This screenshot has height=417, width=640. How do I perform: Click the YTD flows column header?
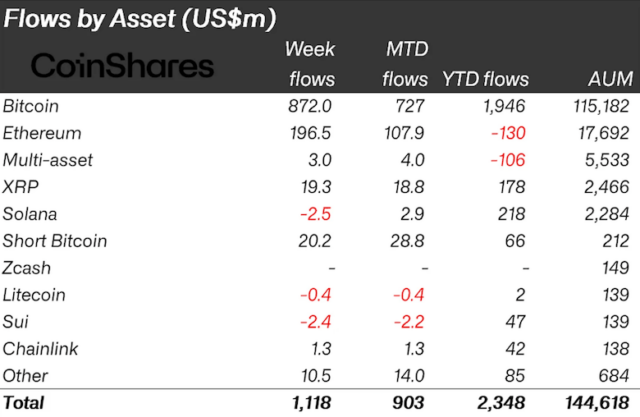[x=484, y=79]
